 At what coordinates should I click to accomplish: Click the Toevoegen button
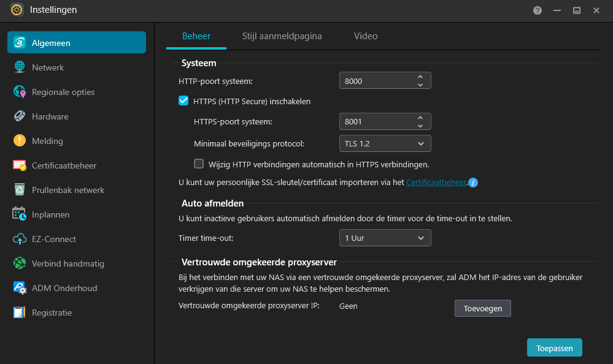pyautogui.click(x=482, y=308)
